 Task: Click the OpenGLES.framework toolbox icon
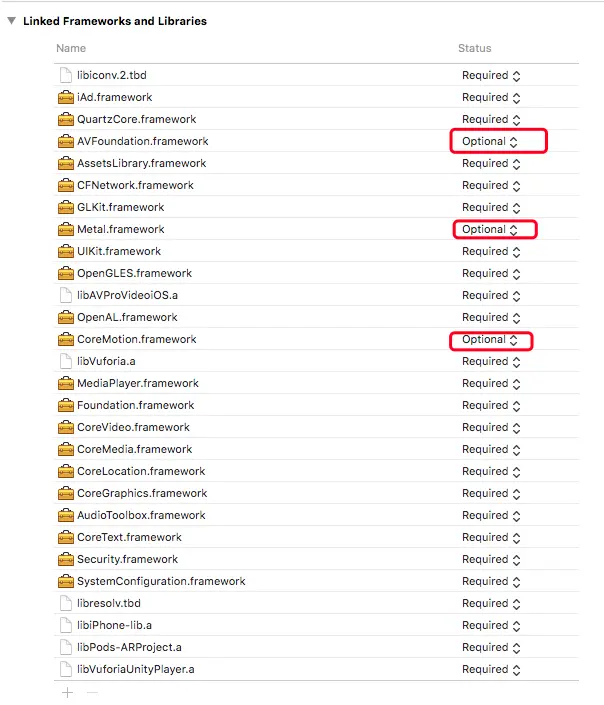click(66, 273)
